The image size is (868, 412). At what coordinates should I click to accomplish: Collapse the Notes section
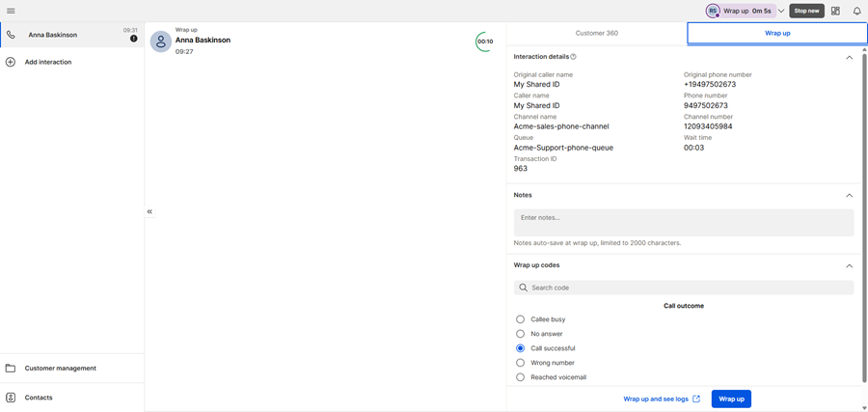(x=849, y=196)
